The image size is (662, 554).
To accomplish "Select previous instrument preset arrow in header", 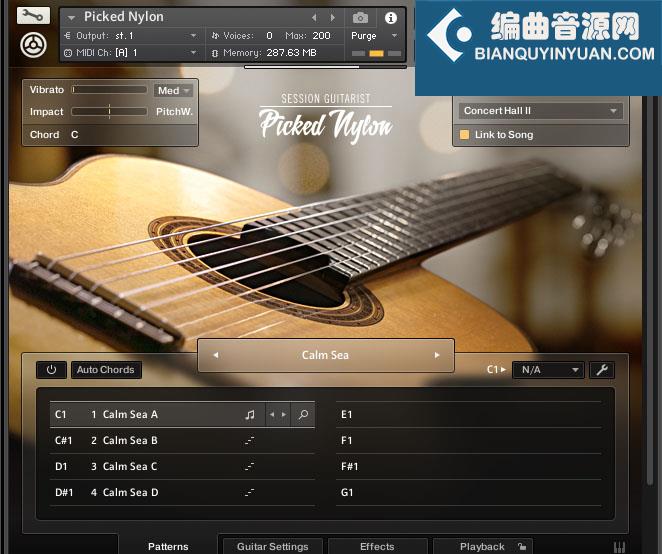I will [x=314, y=18].
